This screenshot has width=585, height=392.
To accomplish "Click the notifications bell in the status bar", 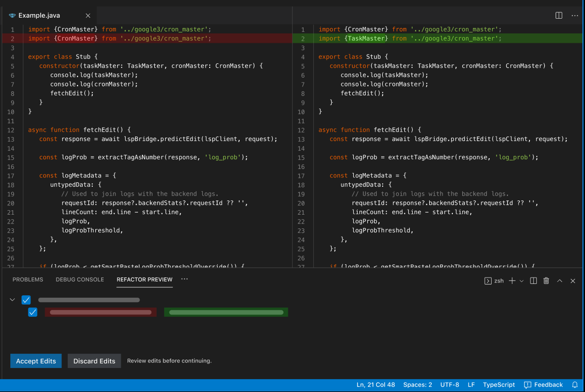I will [x=575, y=385].
